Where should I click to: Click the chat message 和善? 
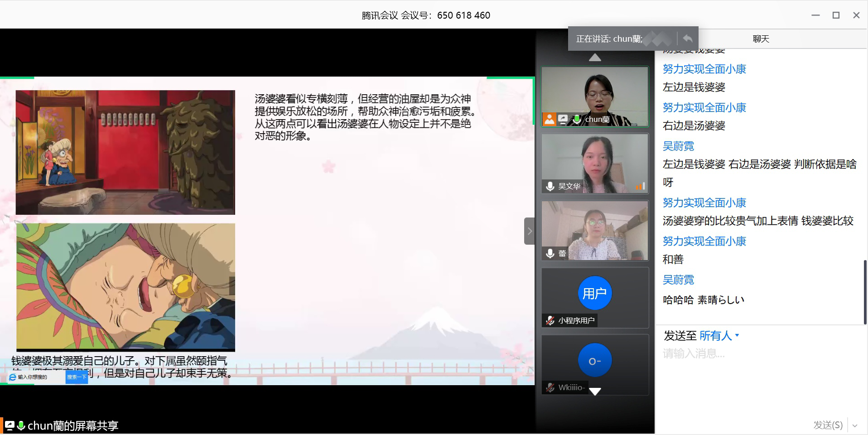673,259
